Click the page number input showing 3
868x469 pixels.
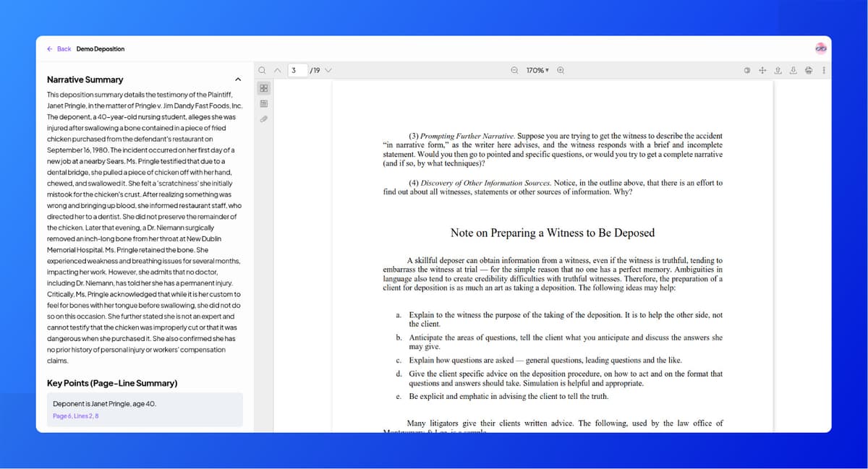[297, 70]
